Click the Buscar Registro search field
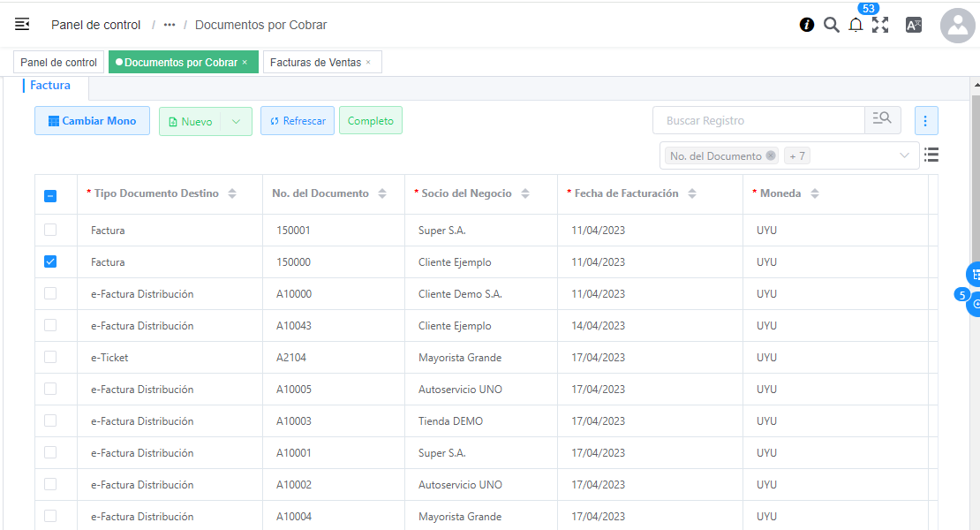This screenshot has height=530, width=980. coord(758,120)
